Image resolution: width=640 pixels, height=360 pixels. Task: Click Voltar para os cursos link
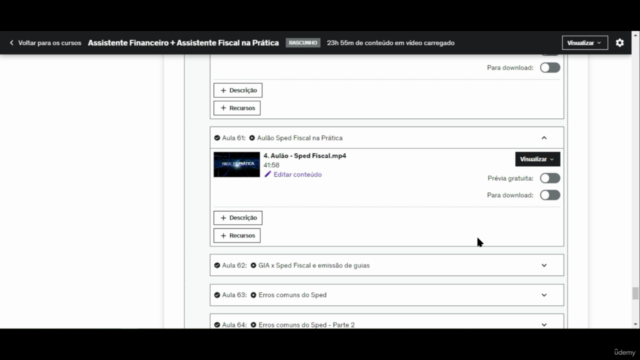(49, 43)
